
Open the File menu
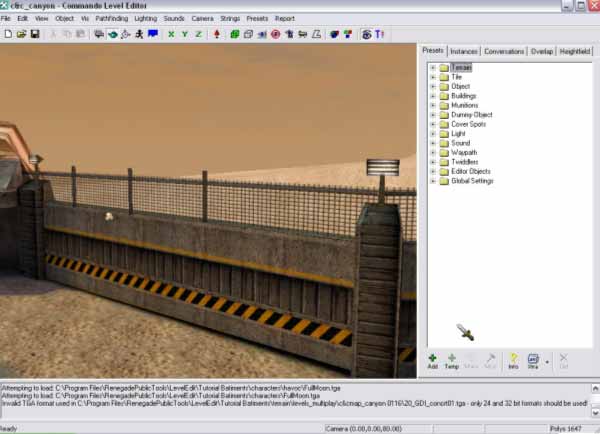click(6, 18)
